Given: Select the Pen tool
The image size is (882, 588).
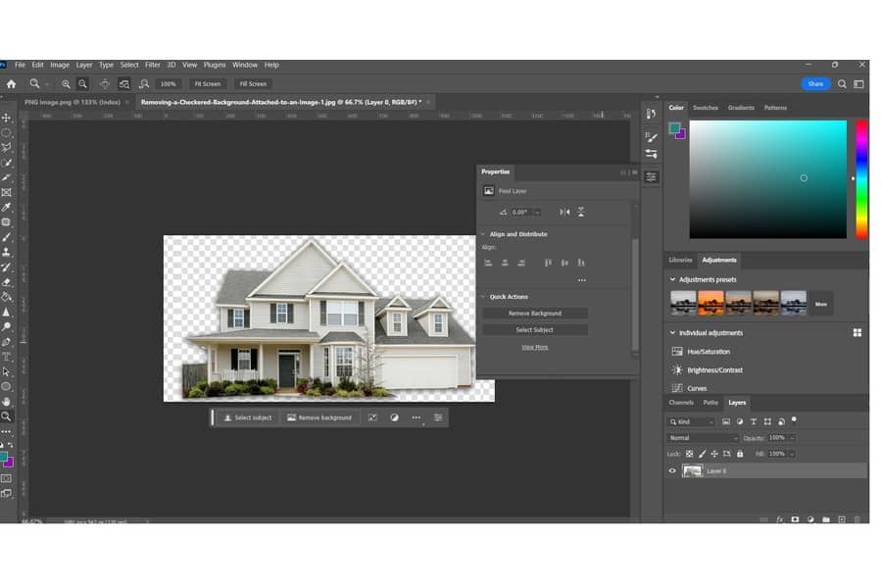Looking at the screenshot, I should [7, 342].
